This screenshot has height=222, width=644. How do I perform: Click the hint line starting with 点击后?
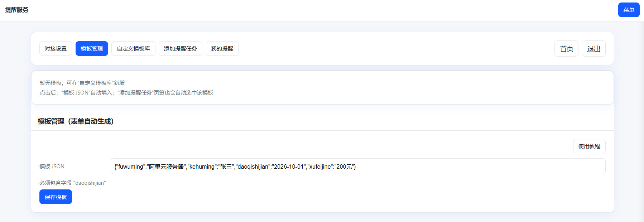click(126, 93)
